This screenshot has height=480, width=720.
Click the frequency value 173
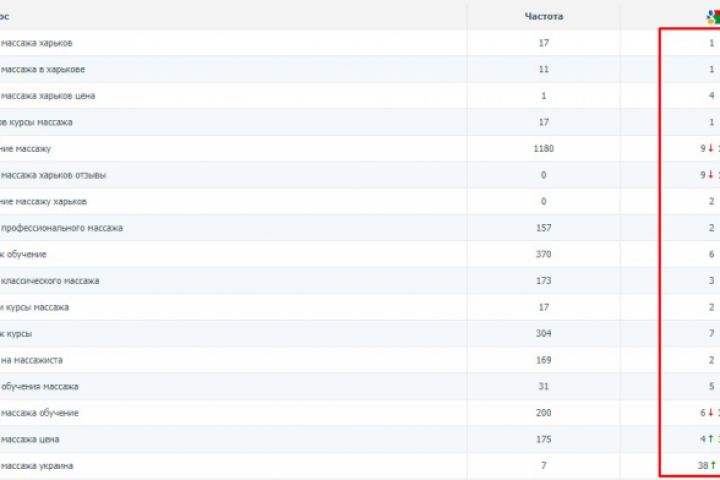[x=544, y=281]
